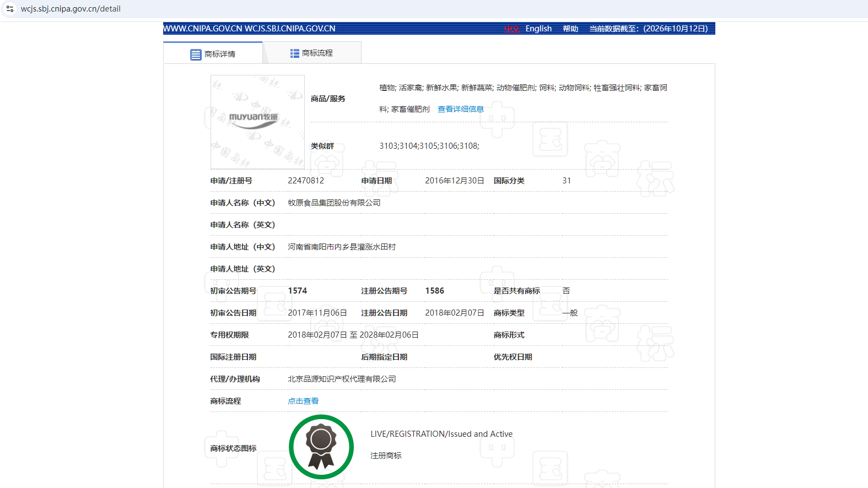Click 点击查看 trademark process link

(x=303, y=401)
